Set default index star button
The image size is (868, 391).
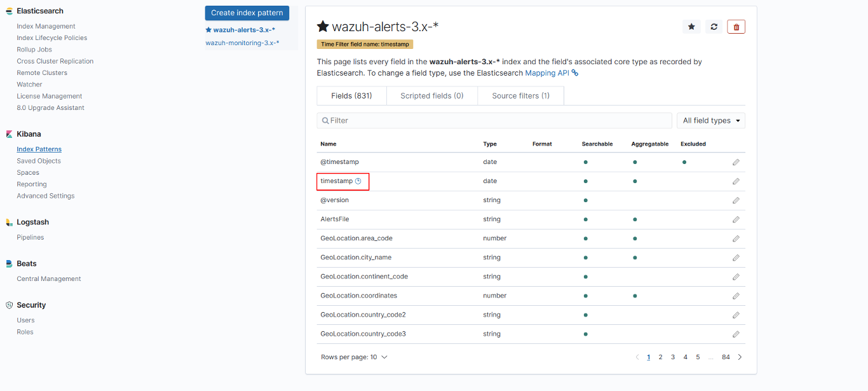[x=691, y=27]
